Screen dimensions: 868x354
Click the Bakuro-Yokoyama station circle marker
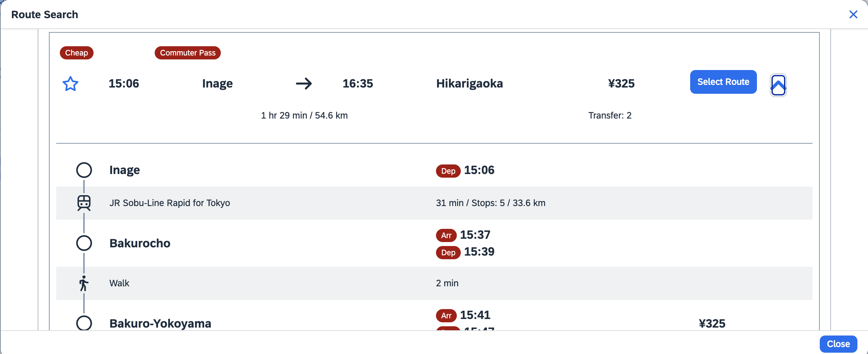pos(84,323)
